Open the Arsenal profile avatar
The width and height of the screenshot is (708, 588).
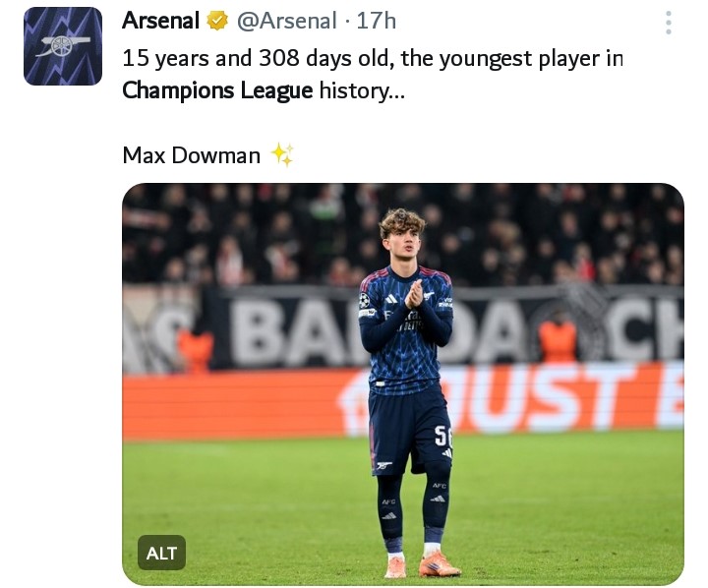click(63, 46)
